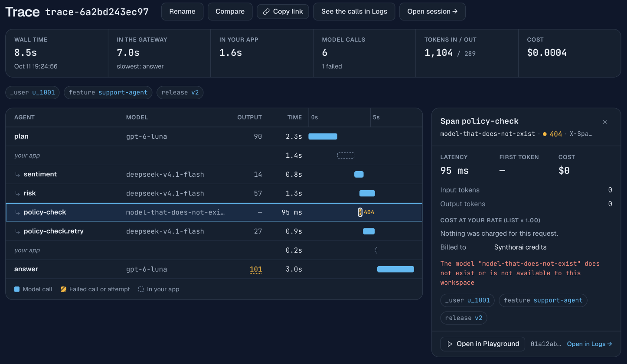
Task: Select the plan agent row
Action: pyautogui.click(x=214, y=136)
